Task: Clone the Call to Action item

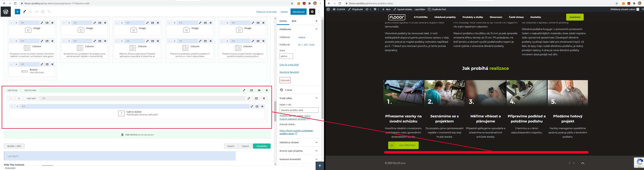Action: pyautogui.click(x=257, y=106)
